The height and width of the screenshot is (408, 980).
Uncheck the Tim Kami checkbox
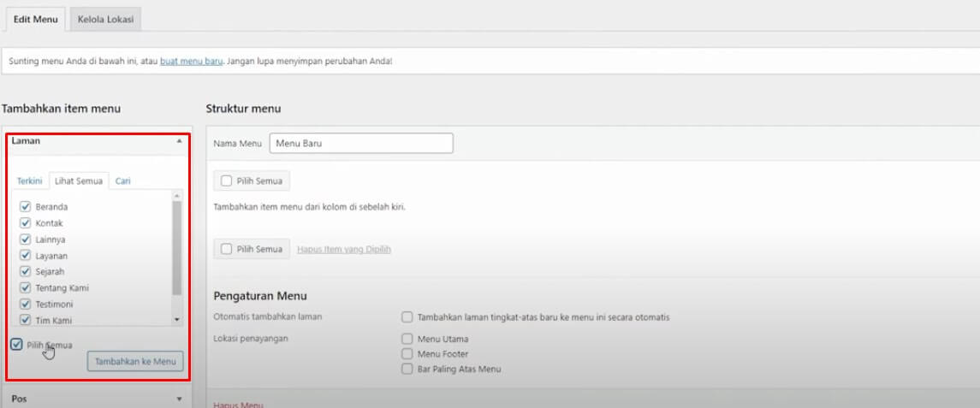pyautogui.click(x=26, y=321)
